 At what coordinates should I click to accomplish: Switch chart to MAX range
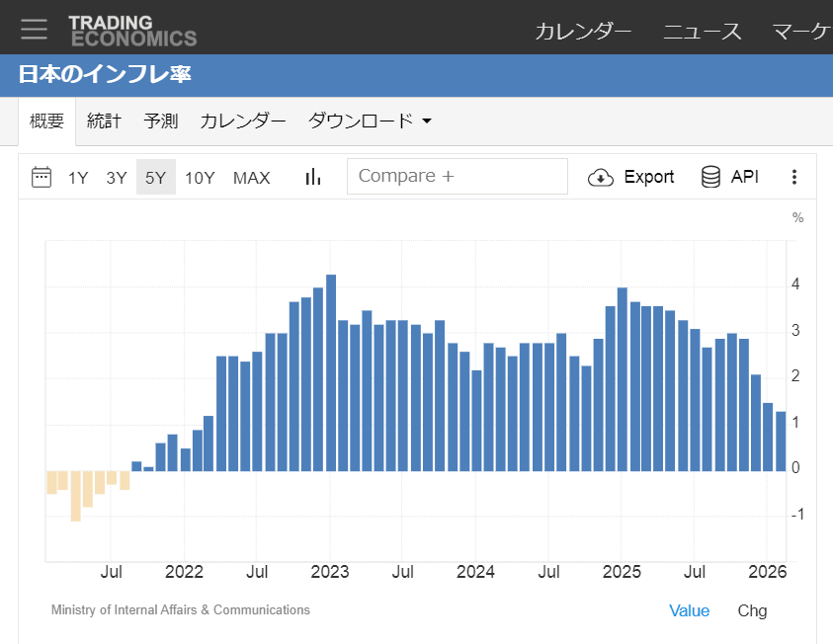tap(252, 178)
